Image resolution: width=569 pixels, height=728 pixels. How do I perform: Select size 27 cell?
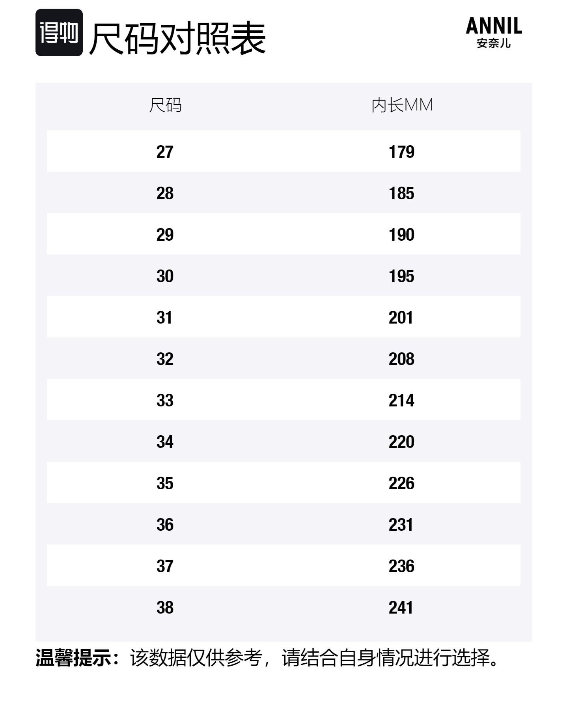click(x=165, y=152)
